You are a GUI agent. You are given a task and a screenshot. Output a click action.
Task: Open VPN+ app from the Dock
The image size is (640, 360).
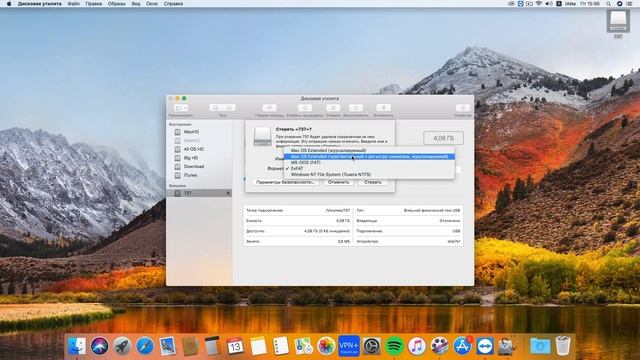tap(349, 346)
